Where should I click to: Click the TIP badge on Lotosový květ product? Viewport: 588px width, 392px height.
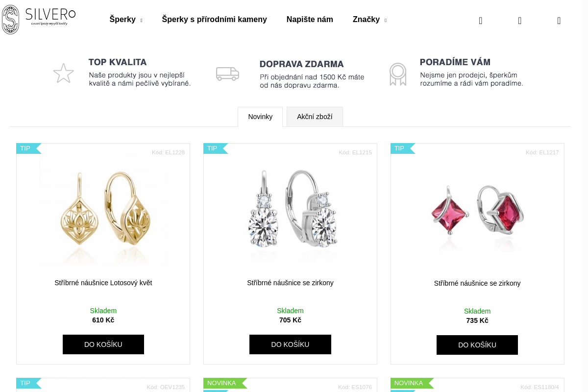26,148
